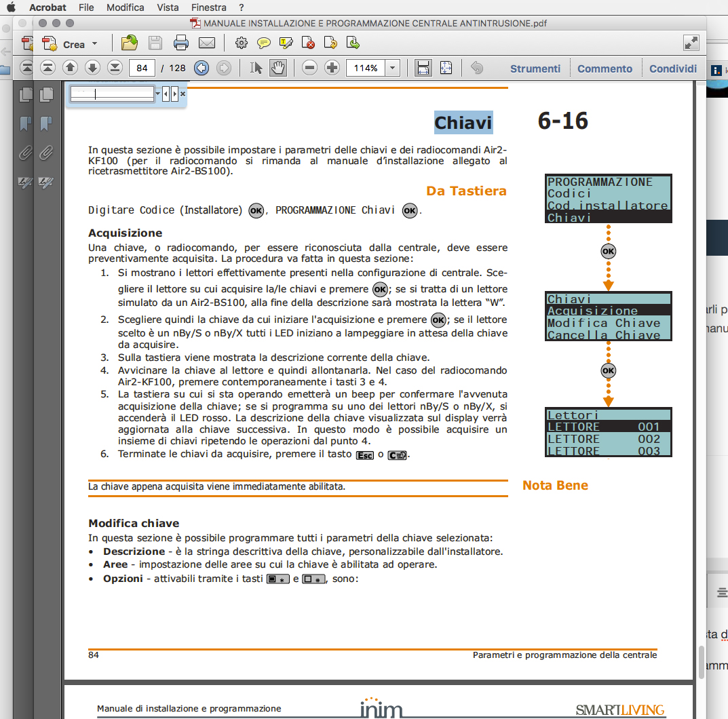The width and height of the screenshot is (728, 719).
Task: Open the Commento panel
Action: 605,69
